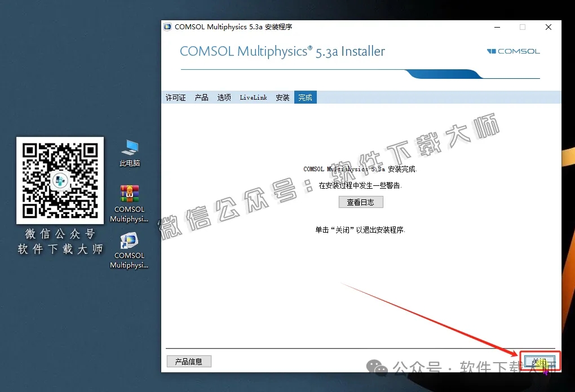Switch to the 许可证 tab
The height and width of the screenshot is (392, 575).
point(175,97)
